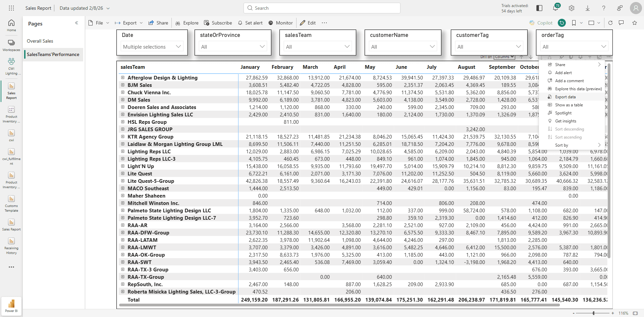
Task: Open Workspaces in left navigation
Action: click(11, 45)
